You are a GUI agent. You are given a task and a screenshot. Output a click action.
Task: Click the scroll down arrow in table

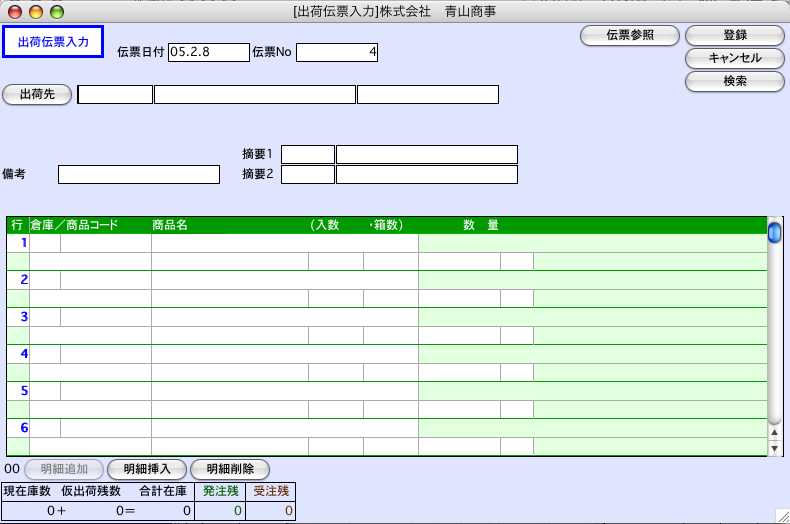click(x=774, y=449)
